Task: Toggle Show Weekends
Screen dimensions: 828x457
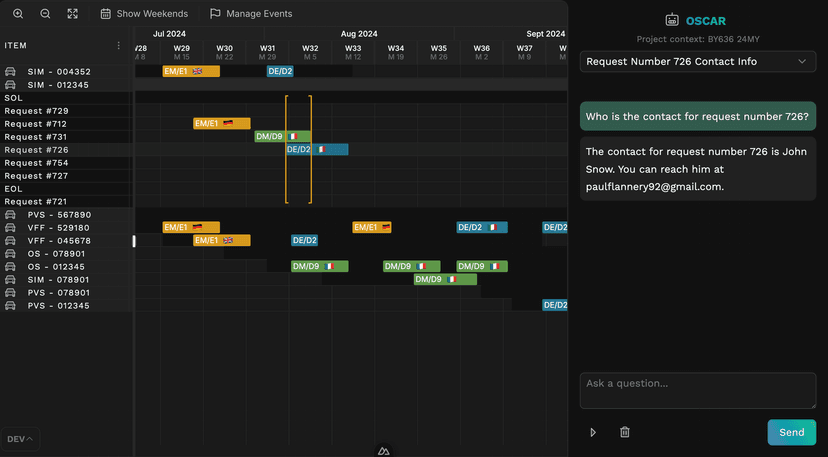Action: pos(144,14)
